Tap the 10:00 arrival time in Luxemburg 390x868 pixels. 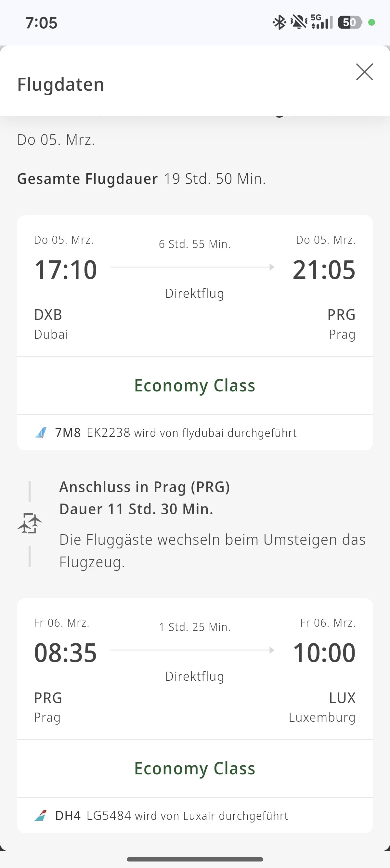324,653
